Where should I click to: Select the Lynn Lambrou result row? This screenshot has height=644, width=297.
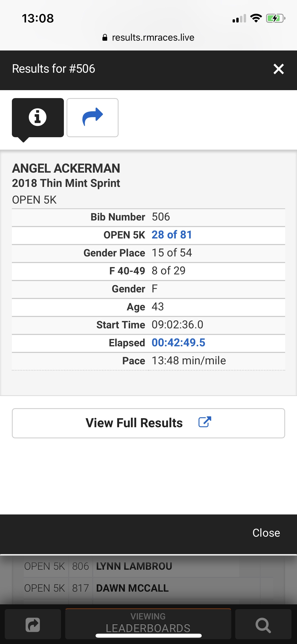(x=134, y=566)
